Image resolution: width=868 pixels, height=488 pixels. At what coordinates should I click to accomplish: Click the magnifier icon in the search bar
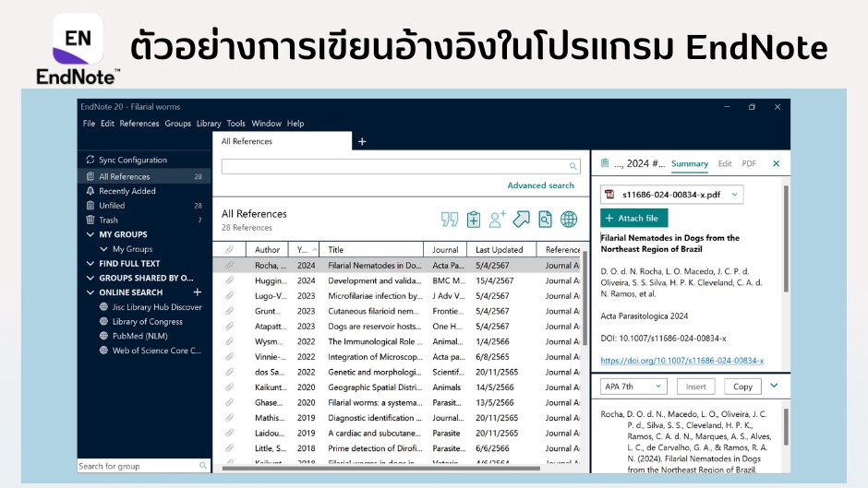573,166
